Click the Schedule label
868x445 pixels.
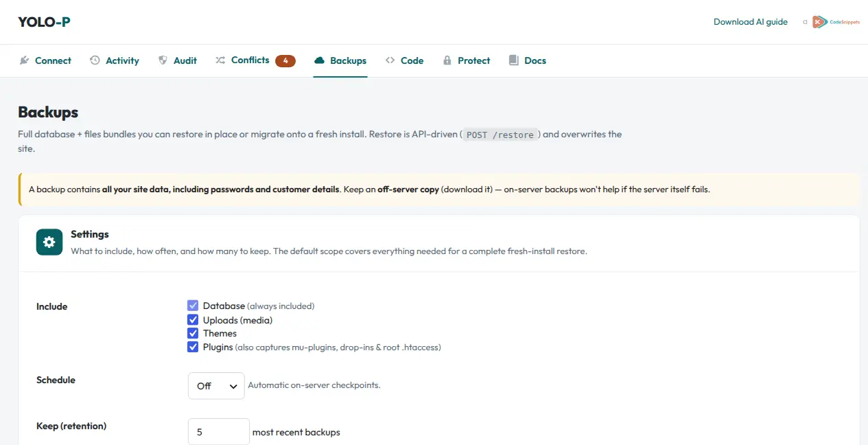(56, 380)
